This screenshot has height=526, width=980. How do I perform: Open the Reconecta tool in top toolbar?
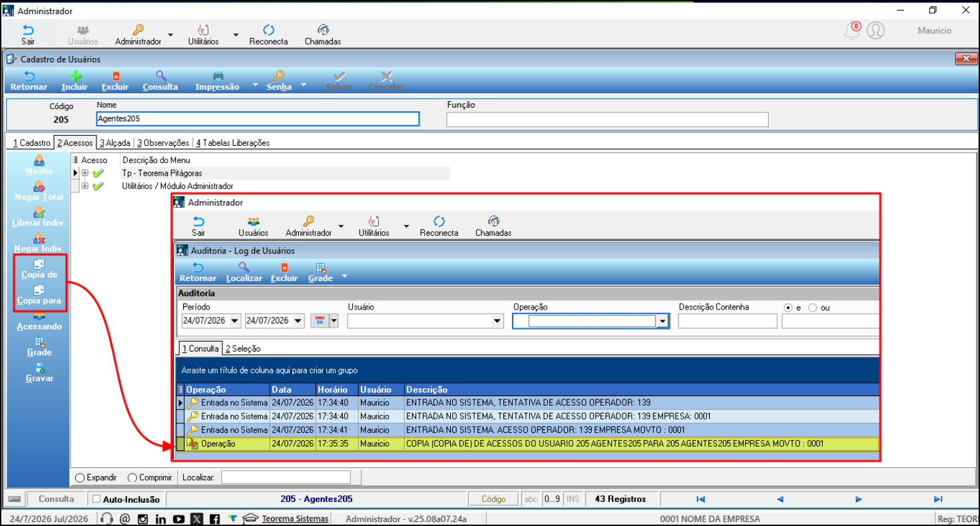click(268, 31)
